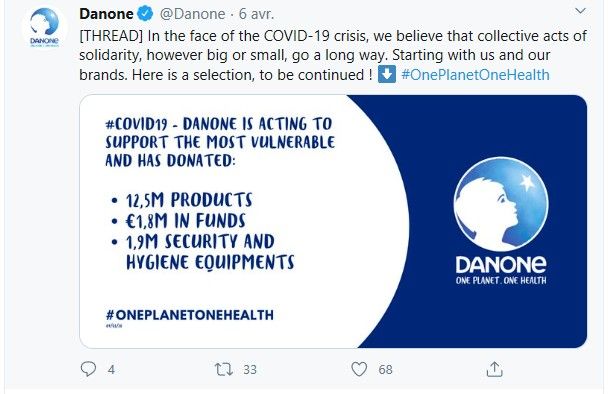Screen dimensions: 612x394
Task: Open the share tweet icon
Action: click(x=495, y=369)
